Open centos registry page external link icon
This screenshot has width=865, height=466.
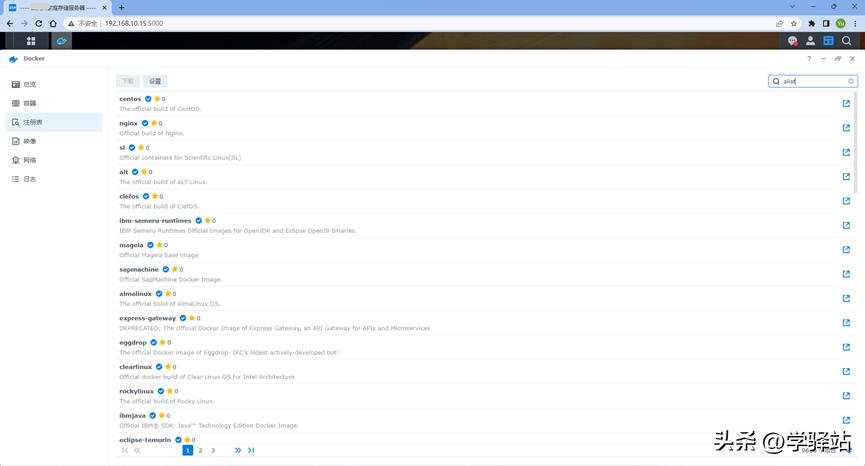click(x=846, y=103)
